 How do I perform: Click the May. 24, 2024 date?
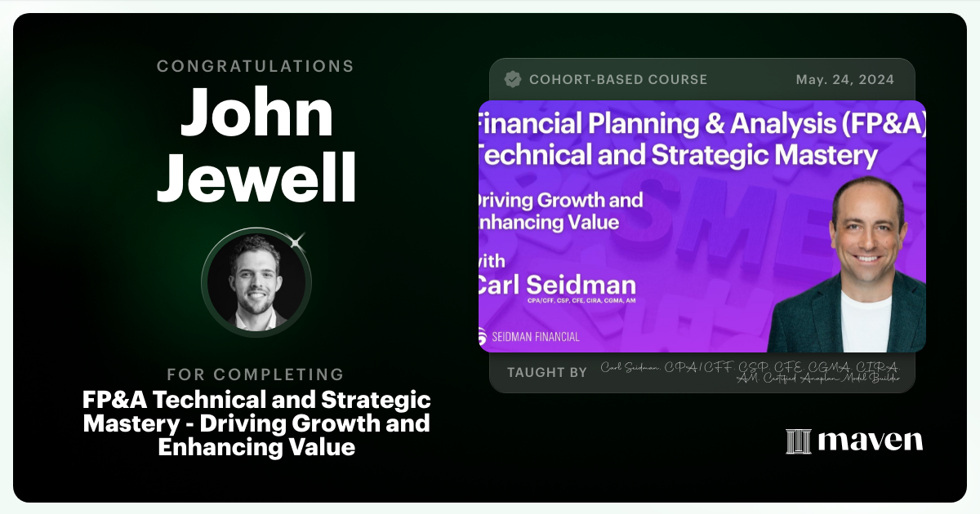[x=844, y=79]
